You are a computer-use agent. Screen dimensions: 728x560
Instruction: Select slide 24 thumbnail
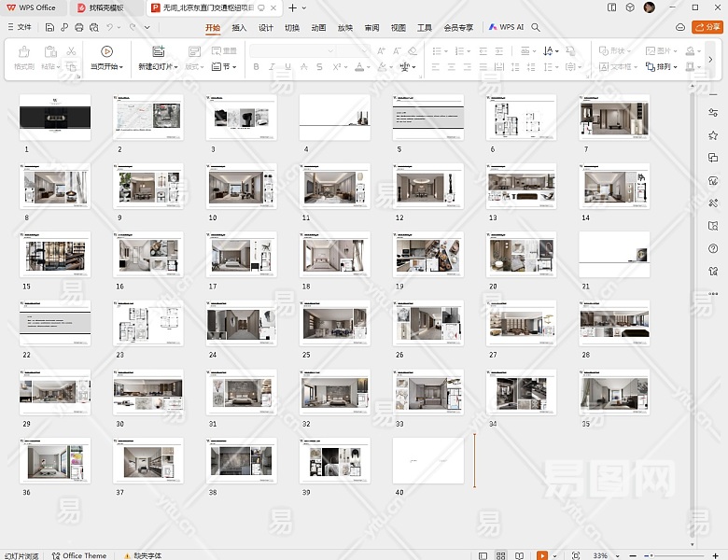241,324
